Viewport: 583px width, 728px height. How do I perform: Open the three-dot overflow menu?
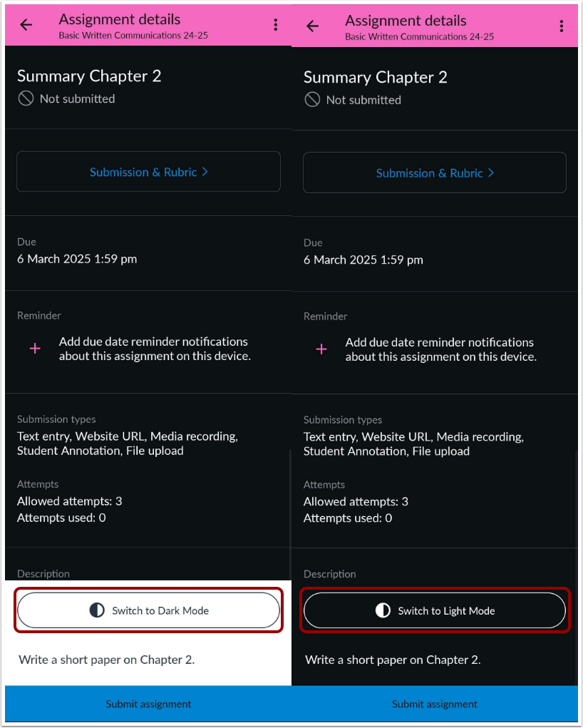(276, 24)
